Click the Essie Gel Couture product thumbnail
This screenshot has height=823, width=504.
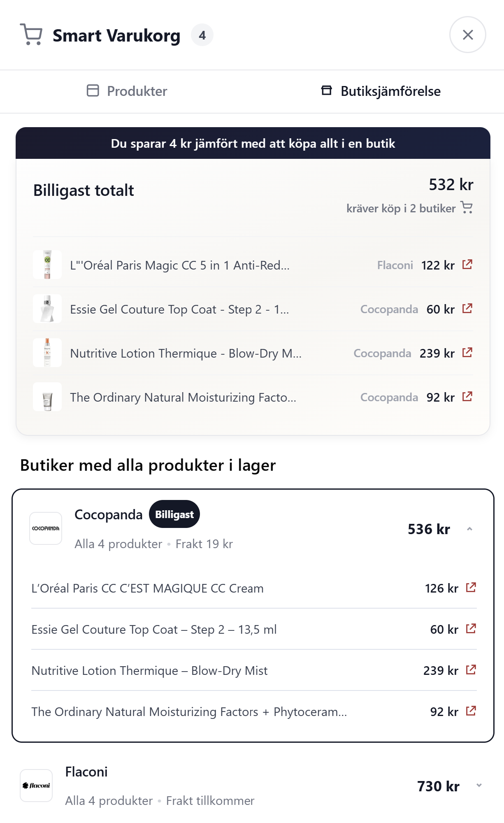pos(47,309)
